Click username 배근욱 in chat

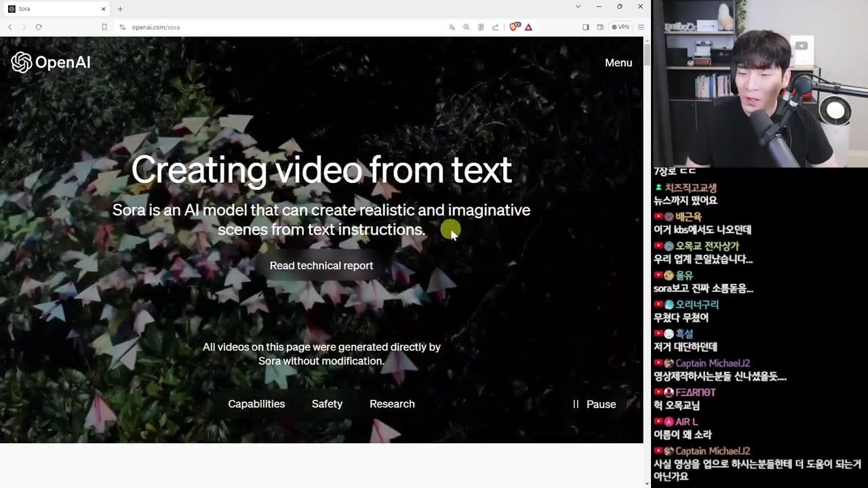click(688, 217)
